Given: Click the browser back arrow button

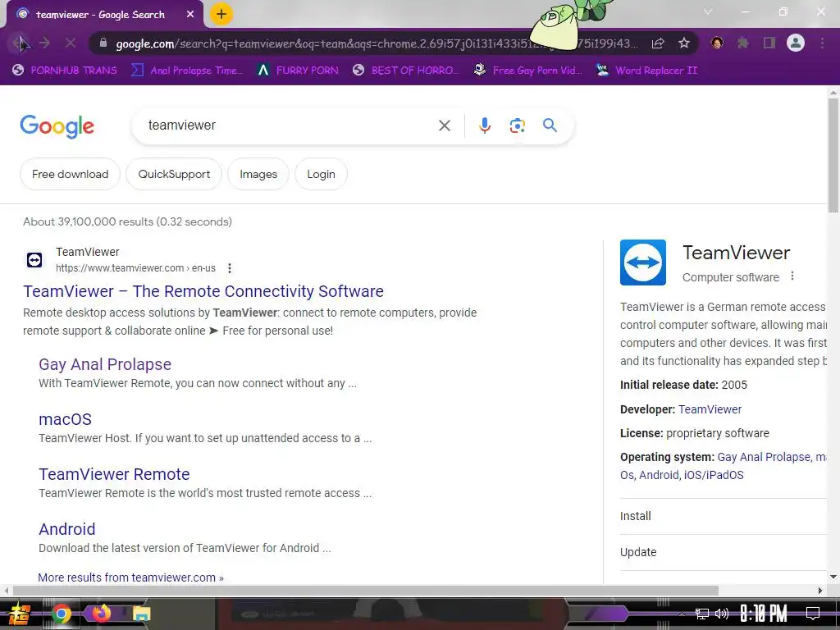Looking at the screenshot, I should pyautogui.click(x=21, y=43).
